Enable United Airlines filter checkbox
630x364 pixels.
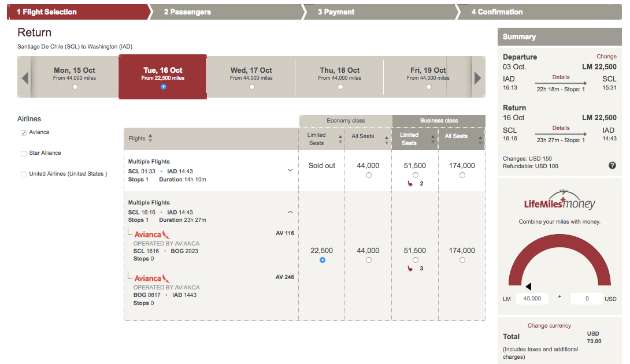tap(24, 174)
